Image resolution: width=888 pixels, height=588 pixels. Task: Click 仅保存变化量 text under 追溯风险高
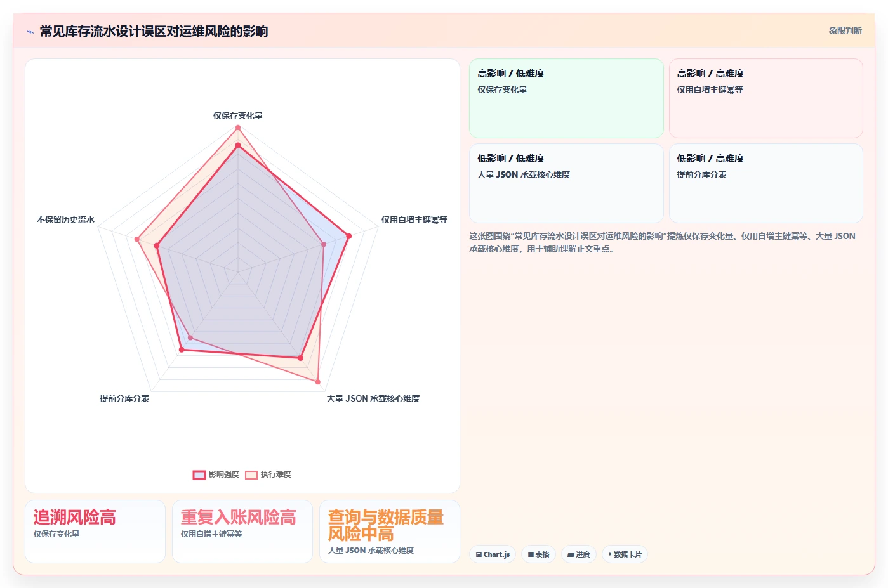(x=56, y=534)
